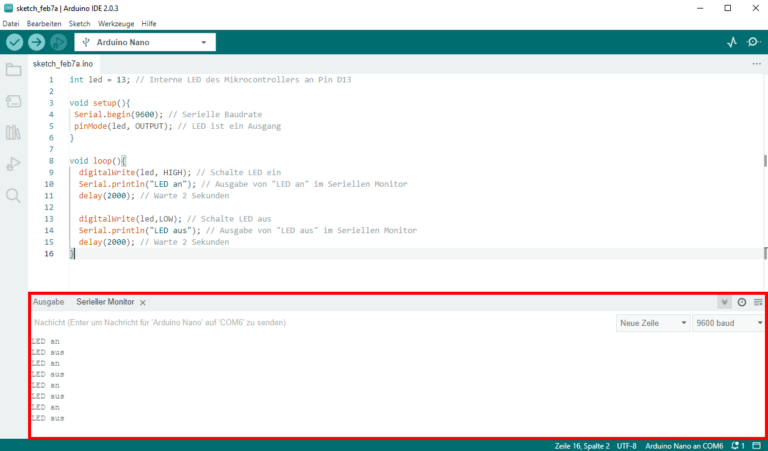Open the Debug sidebar icon

pyautogui.click(x=13, y=164)
